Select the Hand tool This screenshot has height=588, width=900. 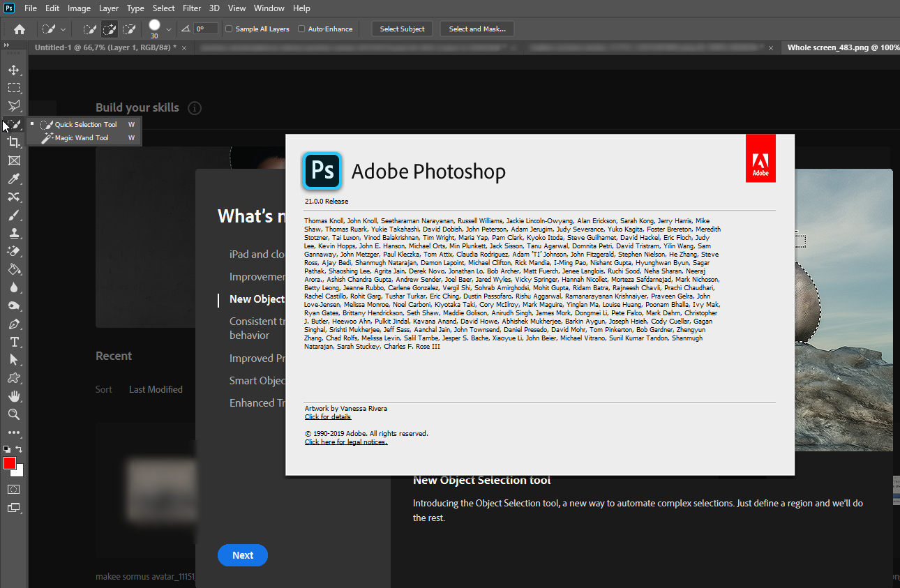13,396
